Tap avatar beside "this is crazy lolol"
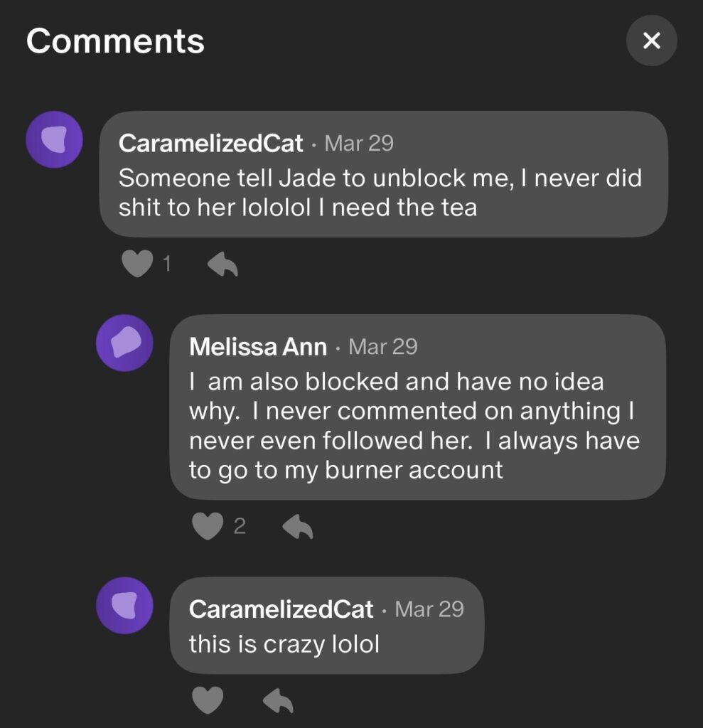Image resolution: width=703 pixels, height=728 pixels. coord(124,605)
